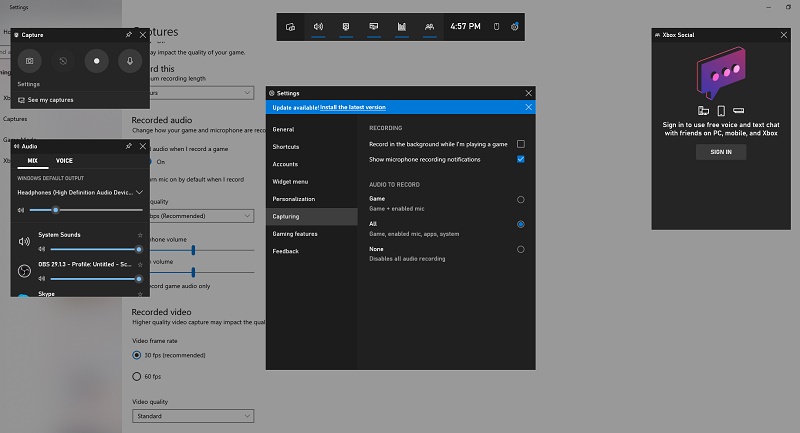Open Game Bar settings gear icon
Screen dimensions: 800x433
click(x=515, y=27)
